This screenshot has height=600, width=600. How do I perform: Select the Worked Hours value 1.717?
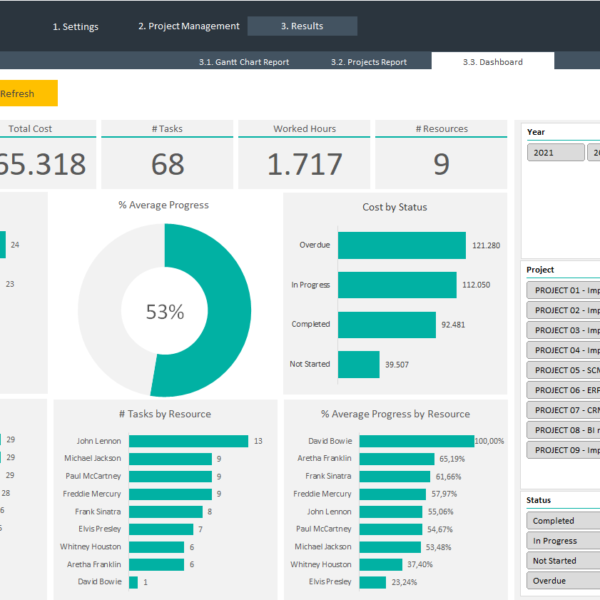point(304,164)
